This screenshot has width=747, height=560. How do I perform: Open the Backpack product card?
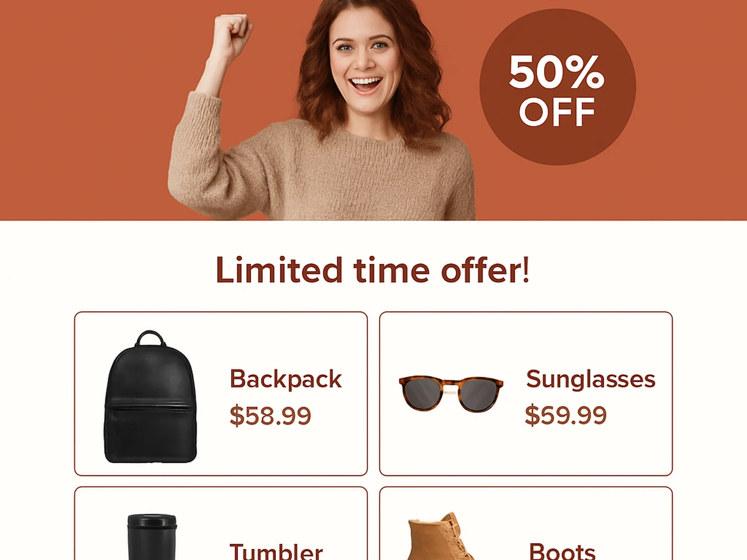click(x=221, y=394)
